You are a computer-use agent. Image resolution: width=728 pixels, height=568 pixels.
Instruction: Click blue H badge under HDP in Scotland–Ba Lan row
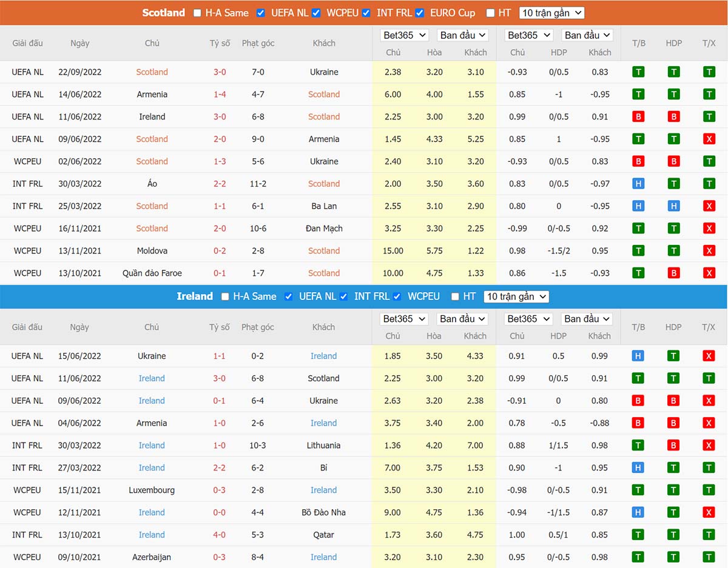pos(673,206)
